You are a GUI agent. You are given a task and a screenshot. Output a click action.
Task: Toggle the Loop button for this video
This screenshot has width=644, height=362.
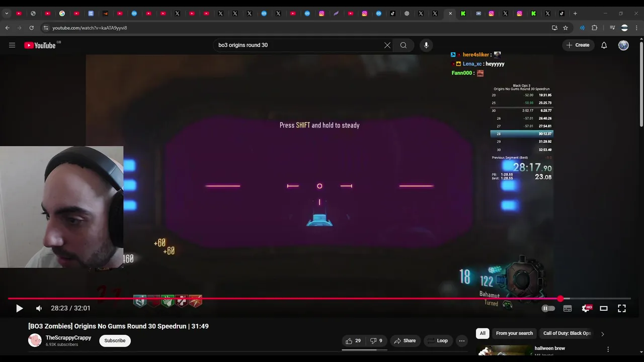pyautogui.click(x=438, y=341)
